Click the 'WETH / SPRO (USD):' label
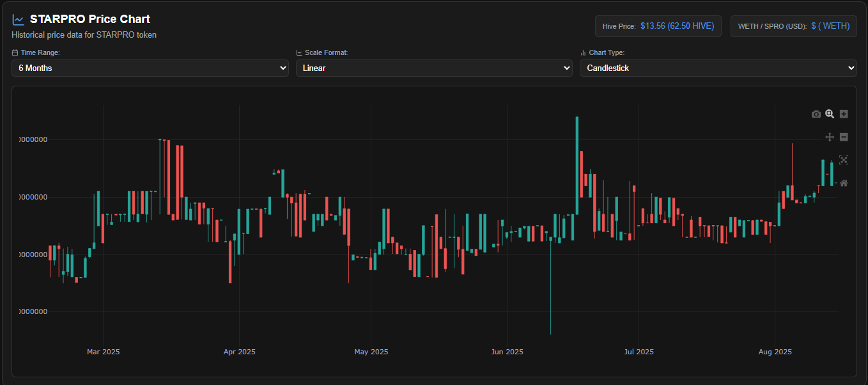868x385 pixels. (772, 26)
